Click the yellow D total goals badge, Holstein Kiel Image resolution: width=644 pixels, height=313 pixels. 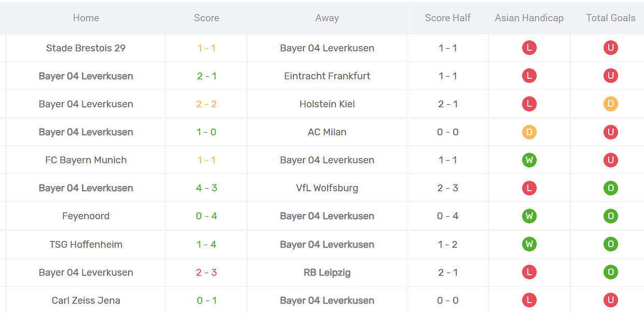(610, 104)
